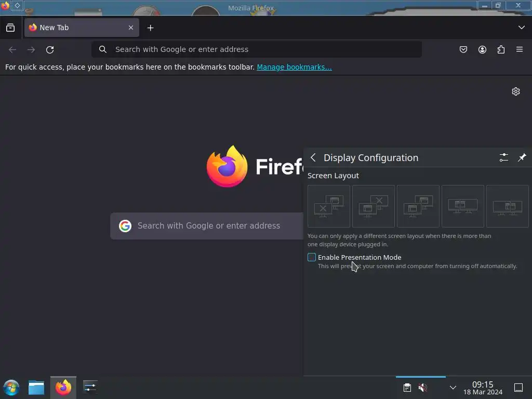Open the Firefox hamburger application menu
This screenshot has width=532, height=399.
pyautogui.click(x=520, y=49)
